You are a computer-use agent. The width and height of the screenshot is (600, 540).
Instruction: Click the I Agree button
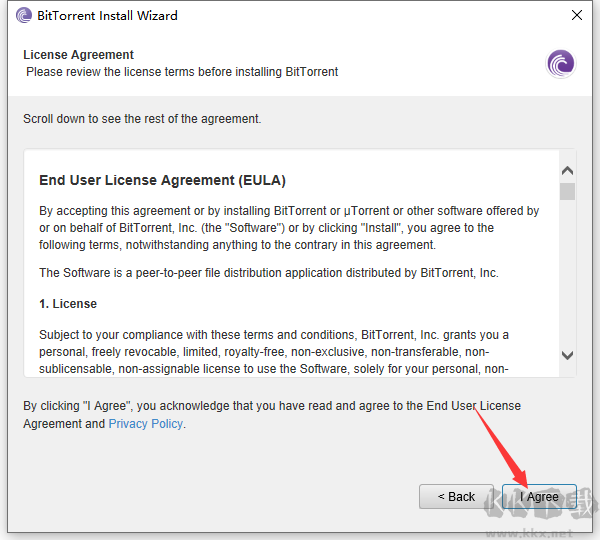point(539,496)
